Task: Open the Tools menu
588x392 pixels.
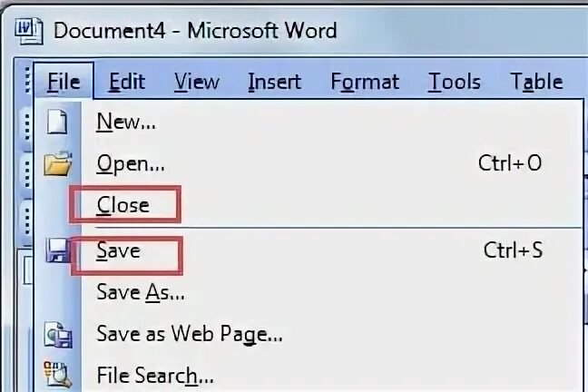Action: [454, 82]
